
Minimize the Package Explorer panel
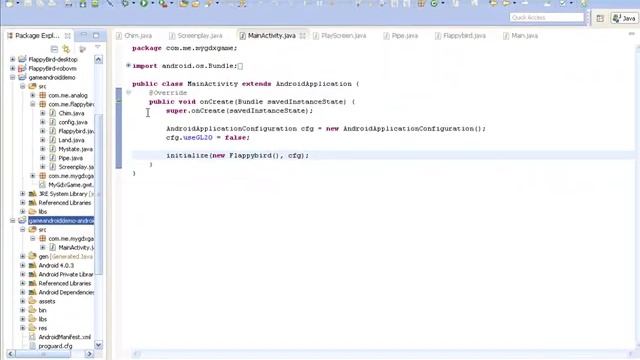click(x=84, y=36)
